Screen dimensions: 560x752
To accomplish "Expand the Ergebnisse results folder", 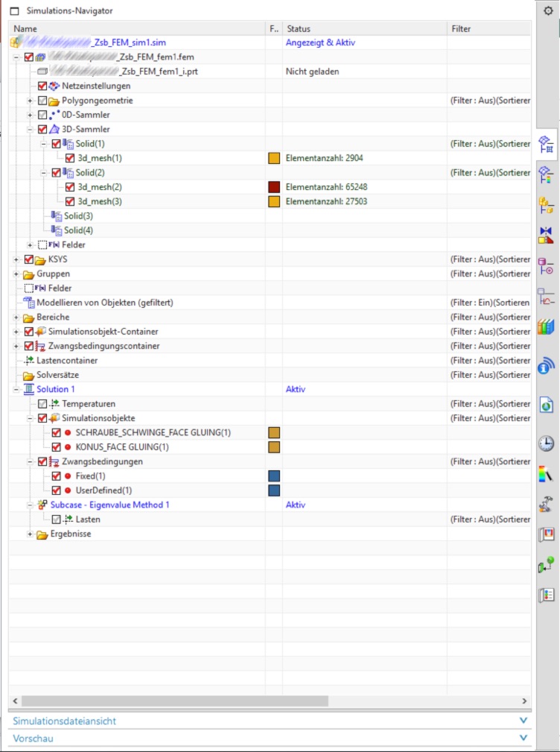I will pyautogui.click(x=31, y=534).
